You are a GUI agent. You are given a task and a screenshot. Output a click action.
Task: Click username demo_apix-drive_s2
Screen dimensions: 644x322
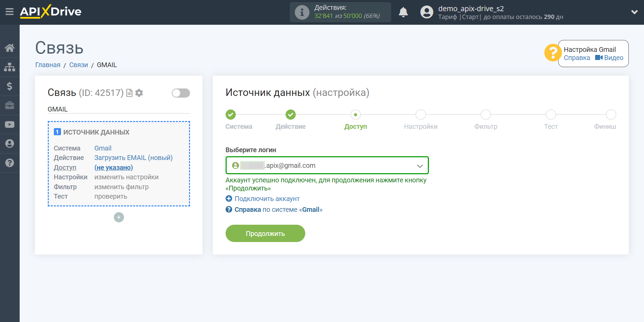471,8
